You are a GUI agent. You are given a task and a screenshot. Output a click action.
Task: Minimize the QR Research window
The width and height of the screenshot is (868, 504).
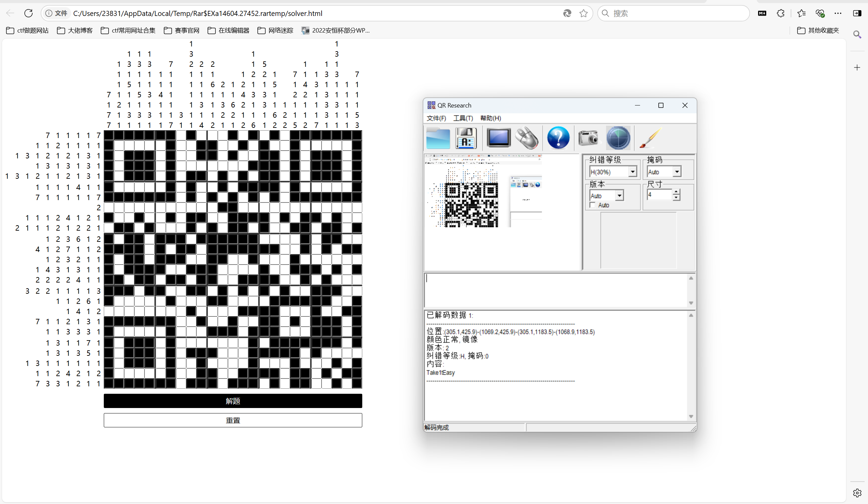point(637,105)
